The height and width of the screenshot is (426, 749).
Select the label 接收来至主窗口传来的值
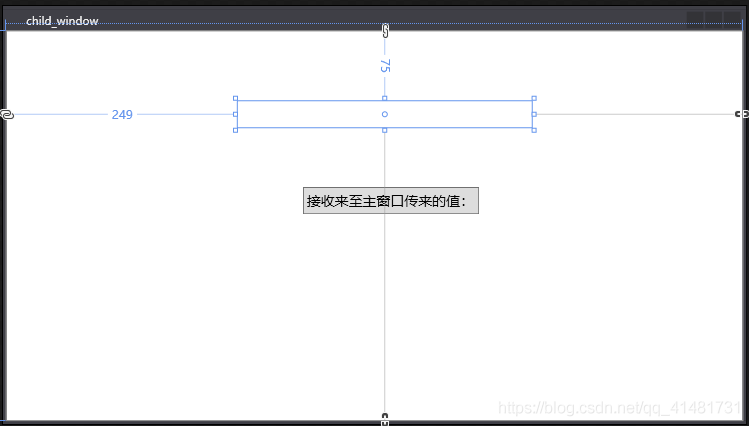point(391,201)
